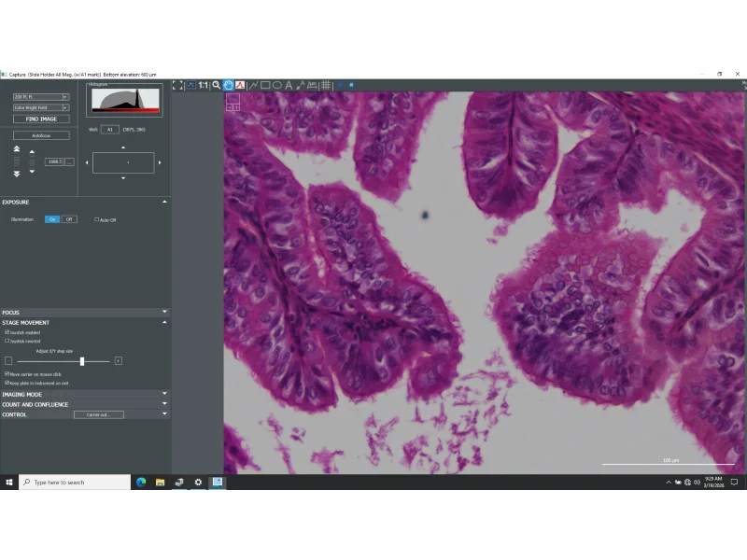Collapse the STAGE MOVEMENT section
747x560 pixels.
click(x=165, y=322)
